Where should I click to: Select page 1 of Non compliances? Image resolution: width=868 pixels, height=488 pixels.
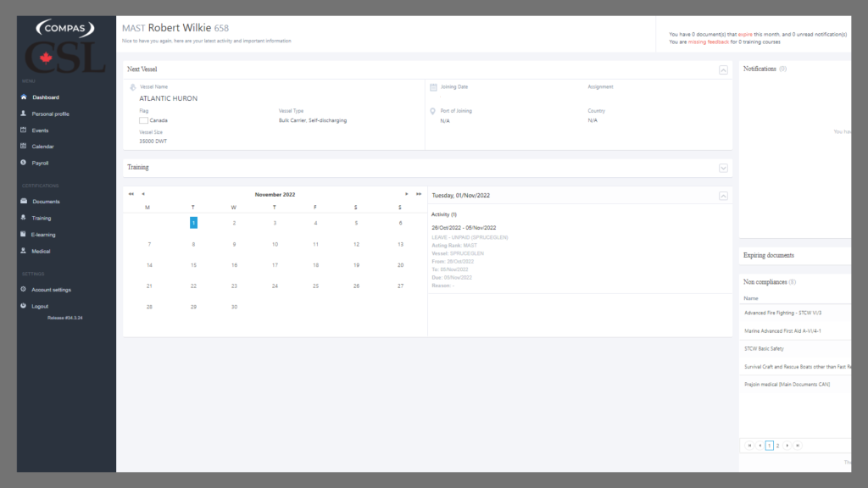[x=770, y=446]
